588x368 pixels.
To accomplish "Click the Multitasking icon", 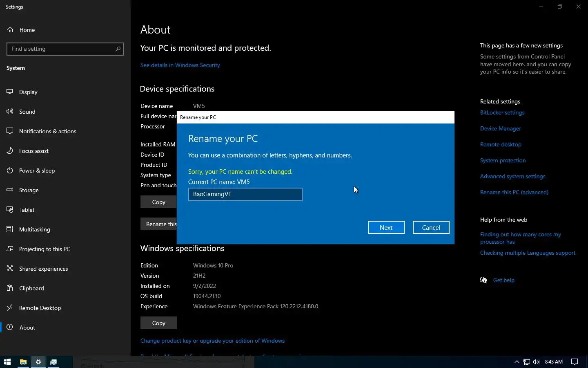I will click(x=10, y=229).
